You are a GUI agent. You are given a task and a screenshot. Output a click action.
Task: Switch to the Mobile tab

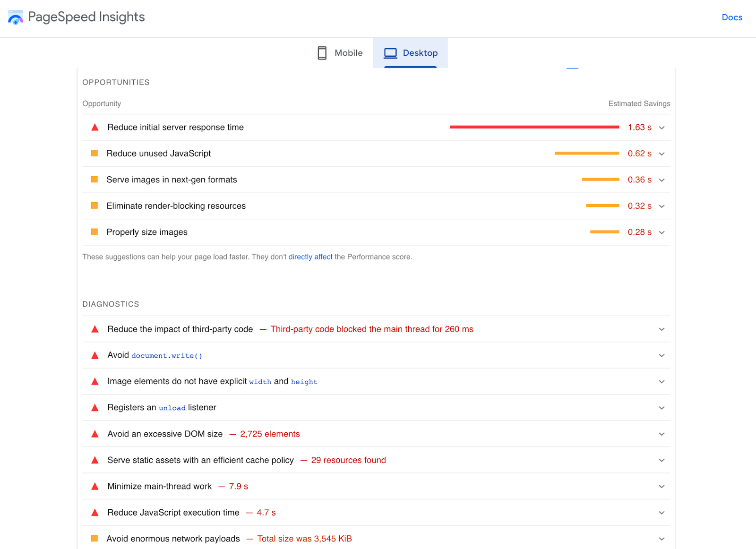point(340,53)
